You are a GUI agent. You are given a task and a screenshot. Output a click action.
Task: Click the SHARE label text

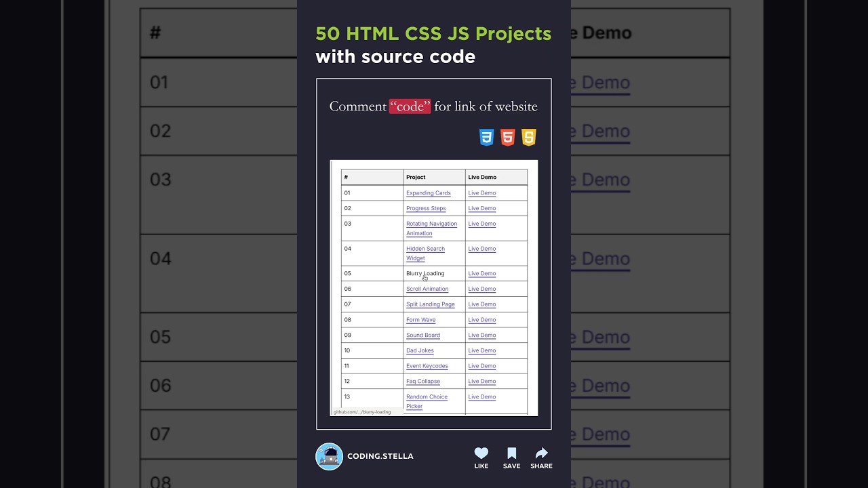point(541,466)
